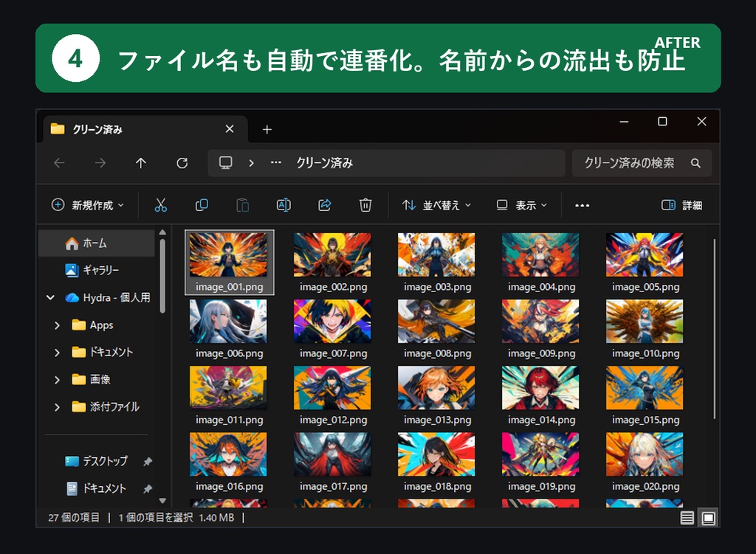
Task: Open デスクトップ pinned shortcut
Action: [x=97, y=461]
